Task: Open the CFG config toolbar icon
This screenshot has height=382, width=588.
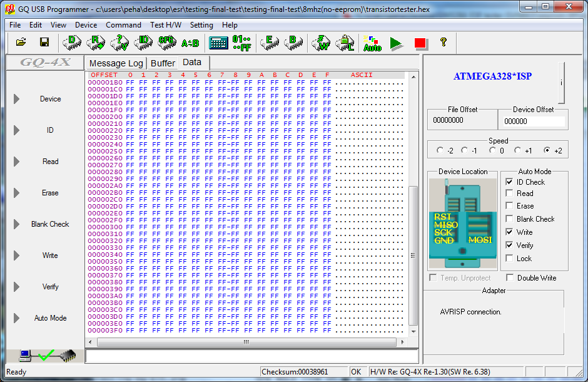Action: [166, 43]
